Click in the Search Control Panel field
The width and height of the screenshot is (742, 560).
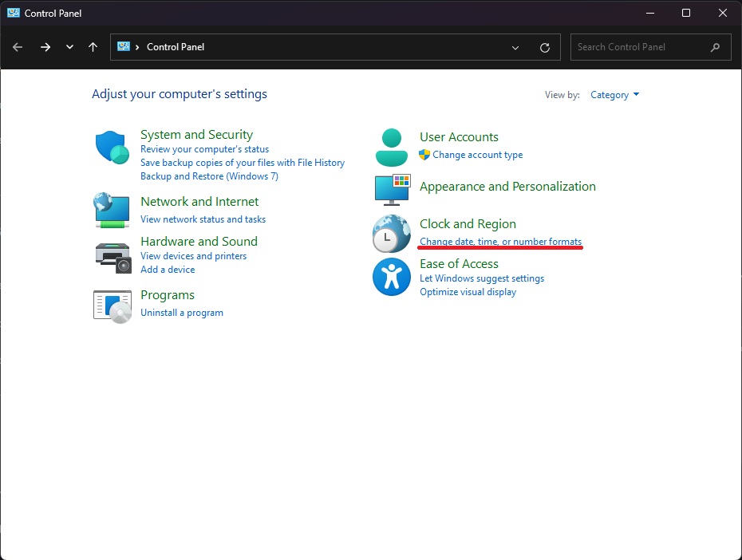(638, 47)
